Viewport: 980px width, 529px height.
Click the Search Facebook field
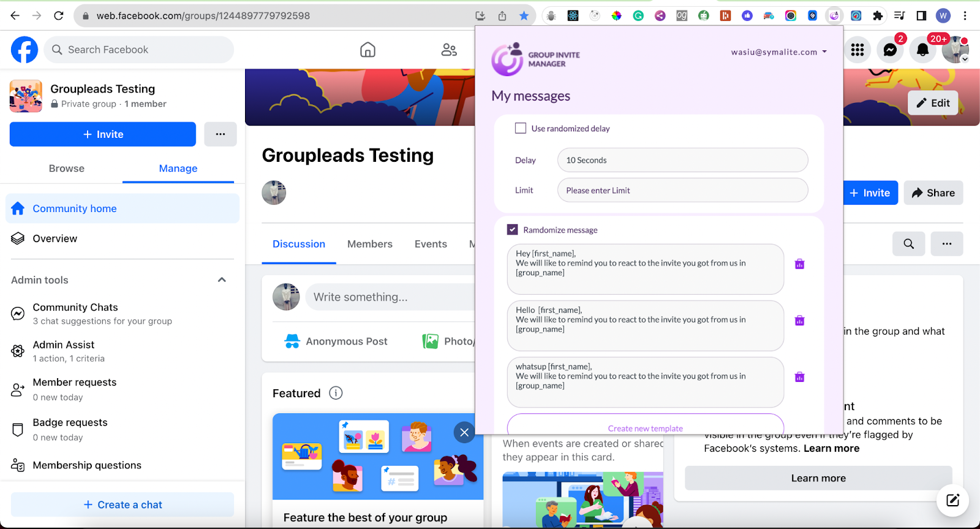pyautogui.click(x=139, y=50)
